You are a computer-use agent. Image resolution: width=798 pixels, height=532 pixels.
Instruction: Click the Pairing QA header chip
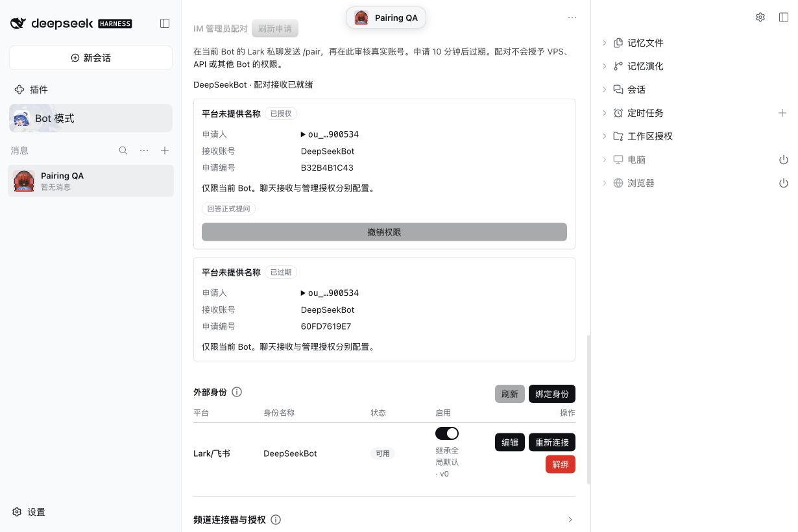pyautogui.click(x=386, y=18)
